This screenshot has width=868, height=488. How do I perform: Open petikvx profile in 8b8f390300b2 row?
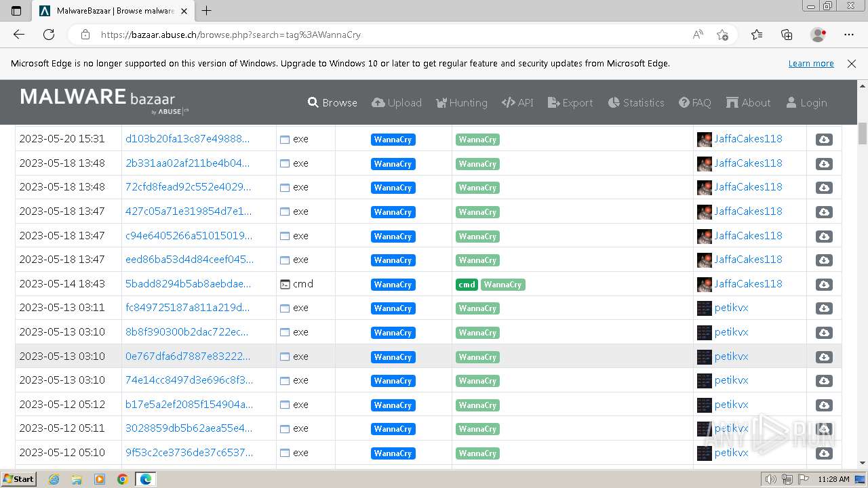coord(731,332)
